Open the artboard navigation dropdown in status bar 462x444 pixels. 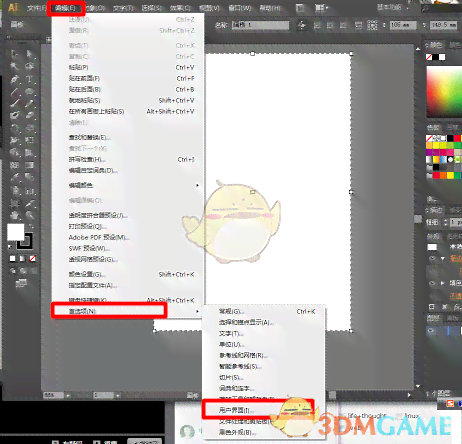pyautogui.click(x=118, y=396)
